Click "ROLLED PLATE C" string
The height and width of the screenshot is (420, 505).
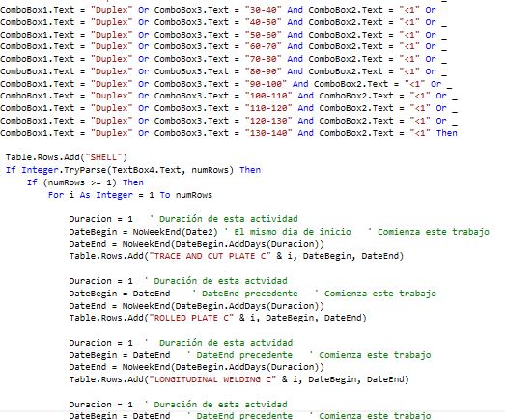(x=191, y=318)
